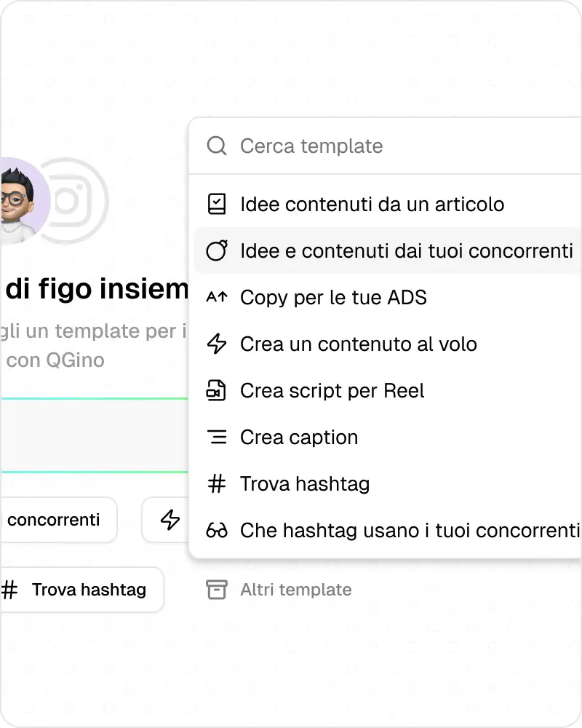Select Che hashtag usano i tuoi concorrenti
582x728 pixels.
click(x=409, y=530)
